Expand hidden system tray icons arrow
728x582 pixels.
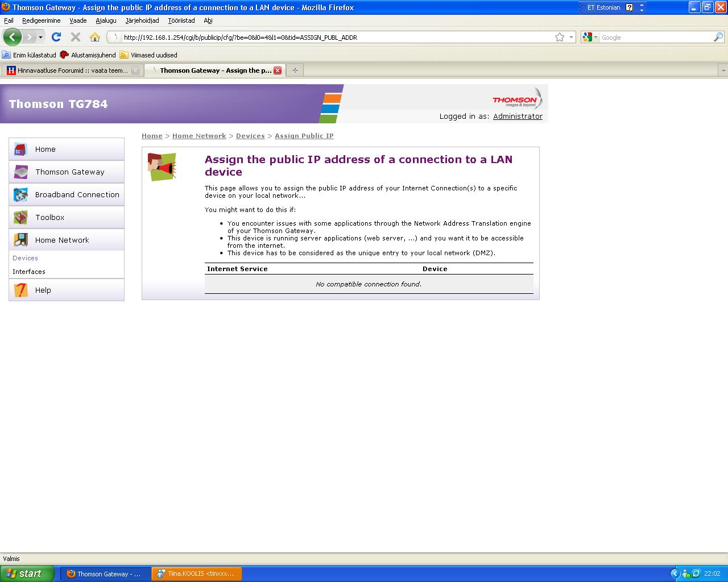[x=675, y=573]
